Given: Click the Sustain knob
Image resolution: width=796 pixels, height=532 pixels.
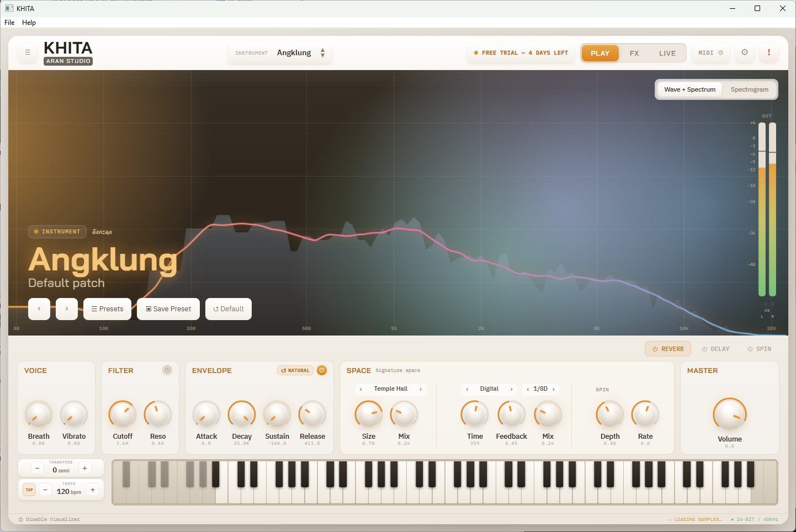Looking at the screenshot, I should coord(277,414).
